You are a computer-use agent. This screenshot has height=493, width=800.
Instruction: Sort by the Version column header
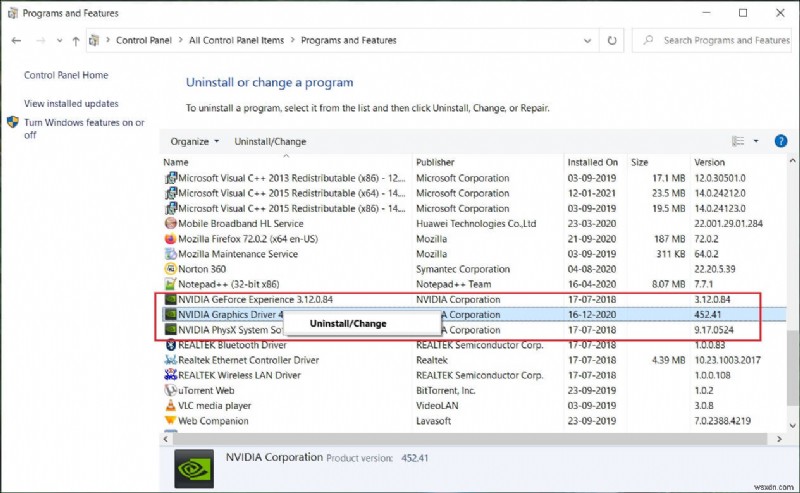[709, 162]
